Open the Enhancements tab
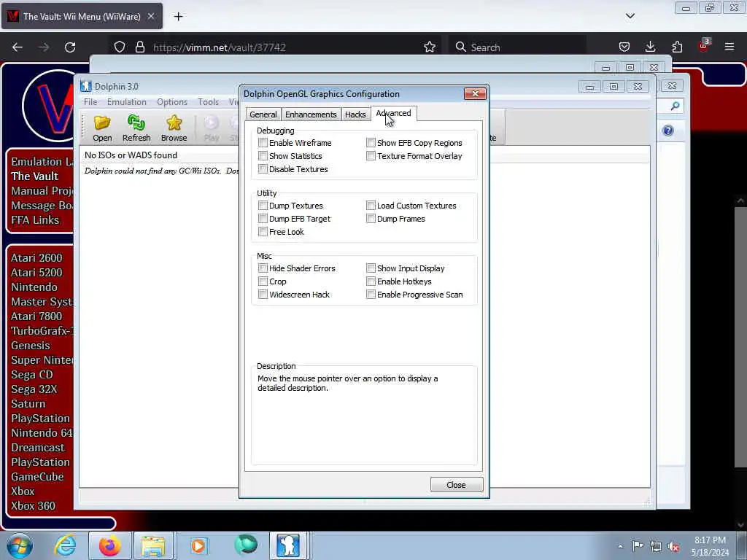Image resolution: width=747 pixels, height=560 pixels. click(x=311, y=114)
